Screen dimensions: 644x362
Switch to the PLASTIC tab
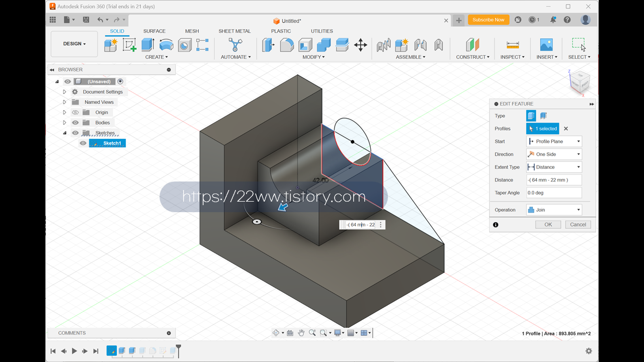pos(281,31)
